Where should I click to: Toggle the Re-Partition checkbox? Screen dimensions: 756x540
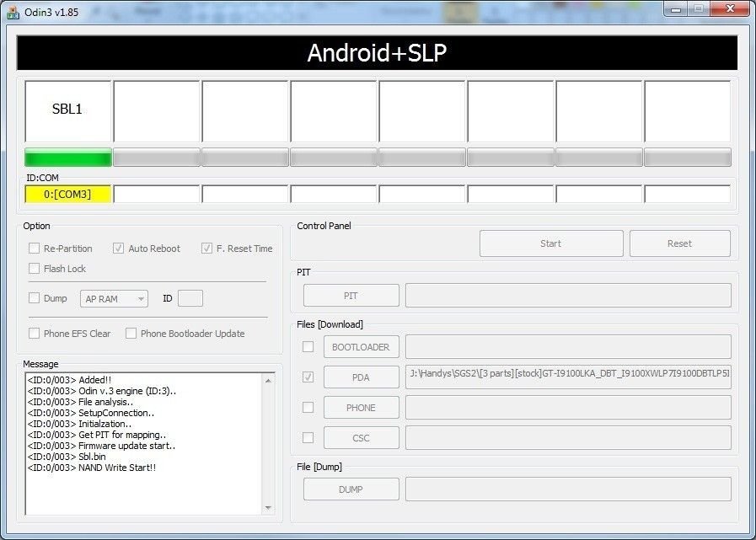pos(34,249)
